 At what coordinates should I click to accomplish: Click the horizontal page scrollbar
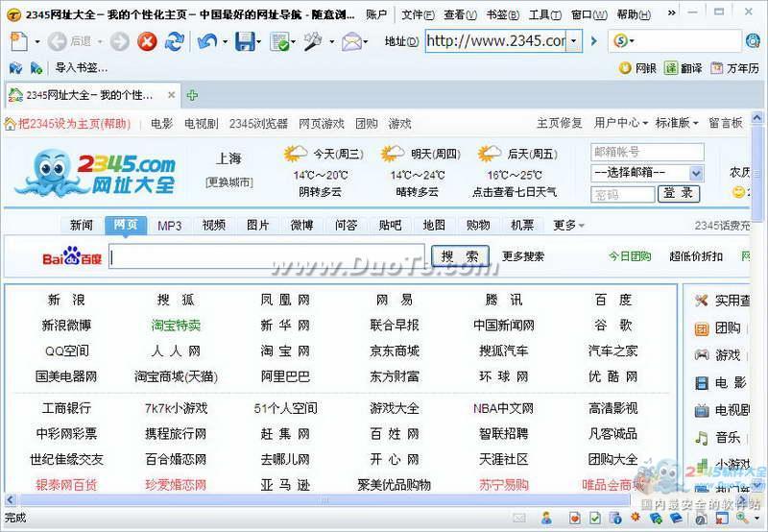[x=324, y=500]
